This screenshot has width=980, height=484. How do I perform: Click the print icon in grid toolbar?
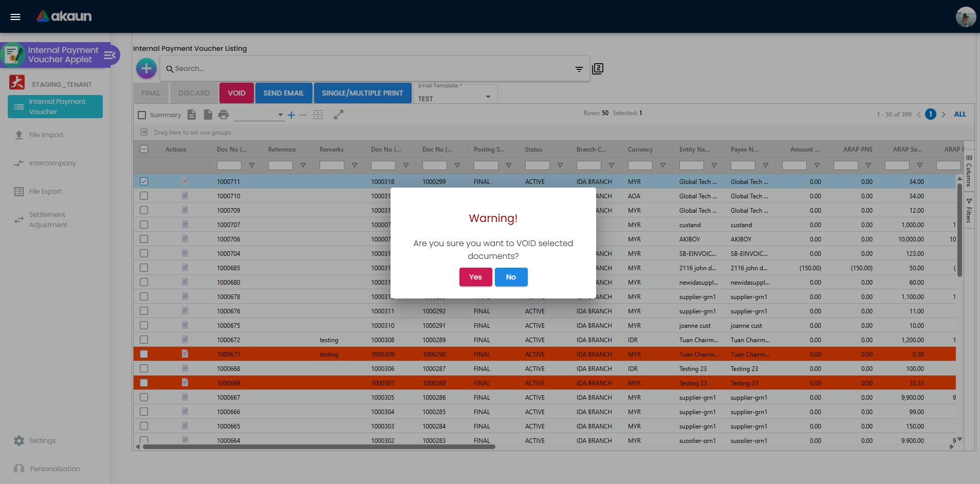[x=223, y=115]
